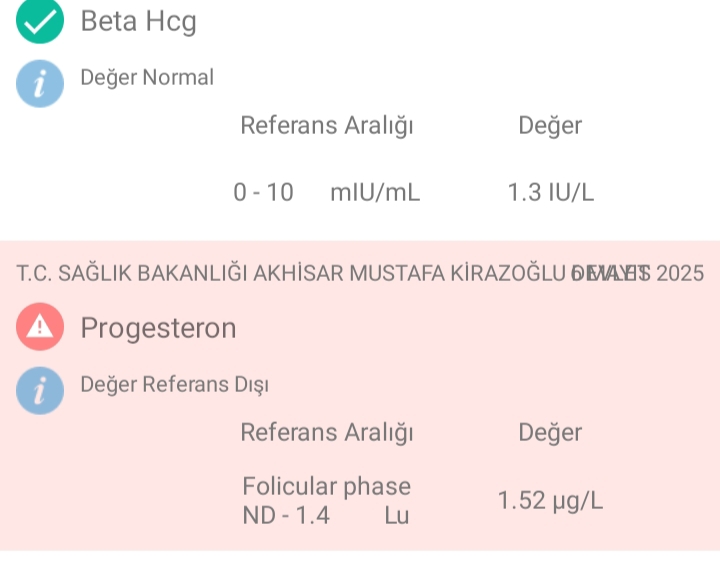Tap the green checkmark icon beside Beta Hcg

[40, 20]
